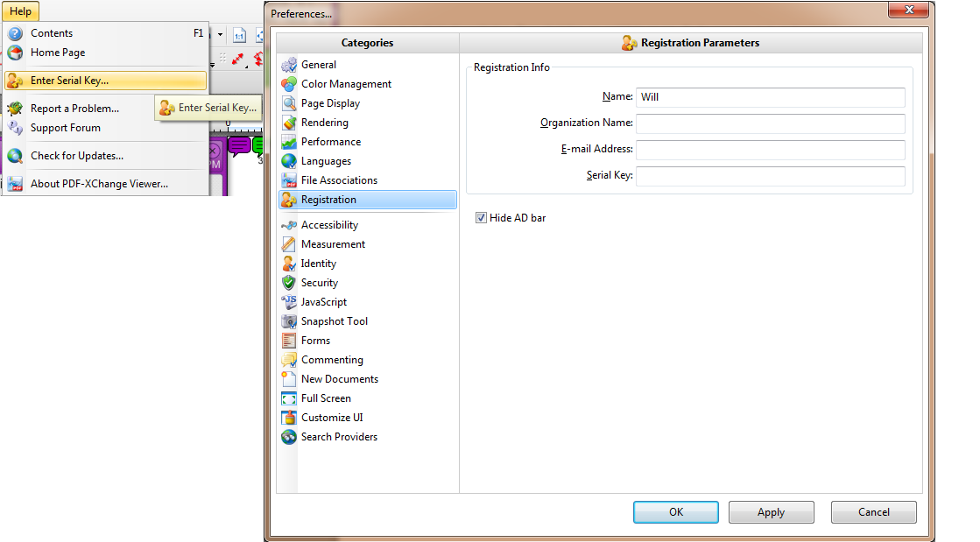The width and height of the screenshot is (980, 542).
Task: Select Snapshot Tool category label
Action: [335, 321]
